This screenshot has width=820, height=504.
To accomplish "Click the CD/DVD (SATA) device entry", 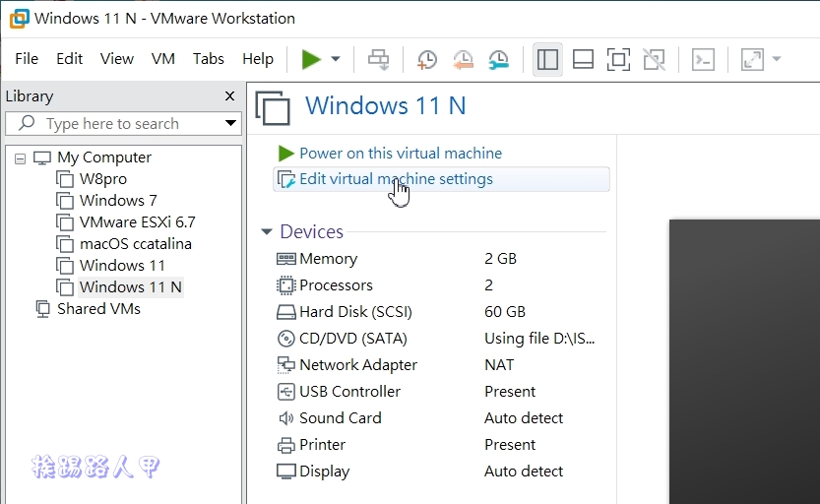I will click(353, 339).
